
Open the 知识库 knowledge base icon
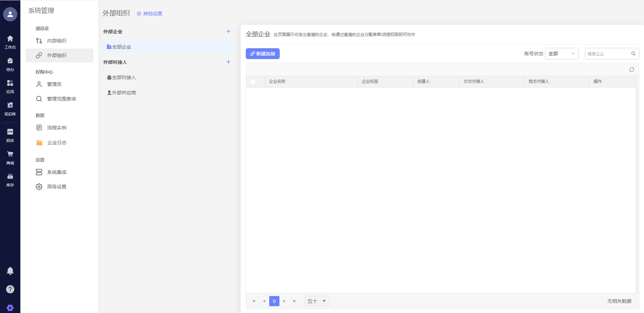click(x=10, y=108)
